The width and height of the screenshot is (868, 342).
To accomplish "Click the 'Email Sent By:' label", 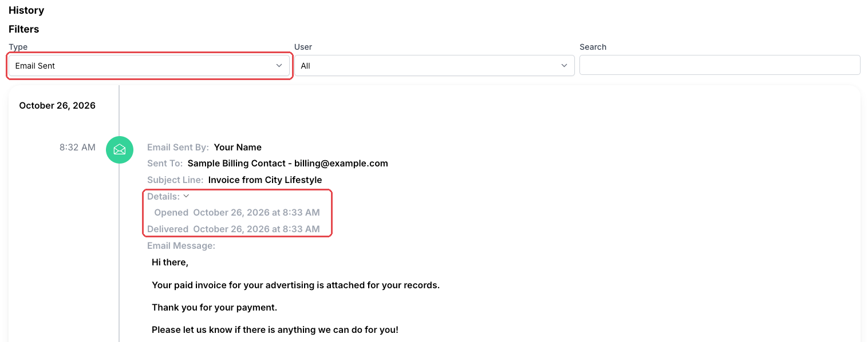I will click(x=178, y=148).
